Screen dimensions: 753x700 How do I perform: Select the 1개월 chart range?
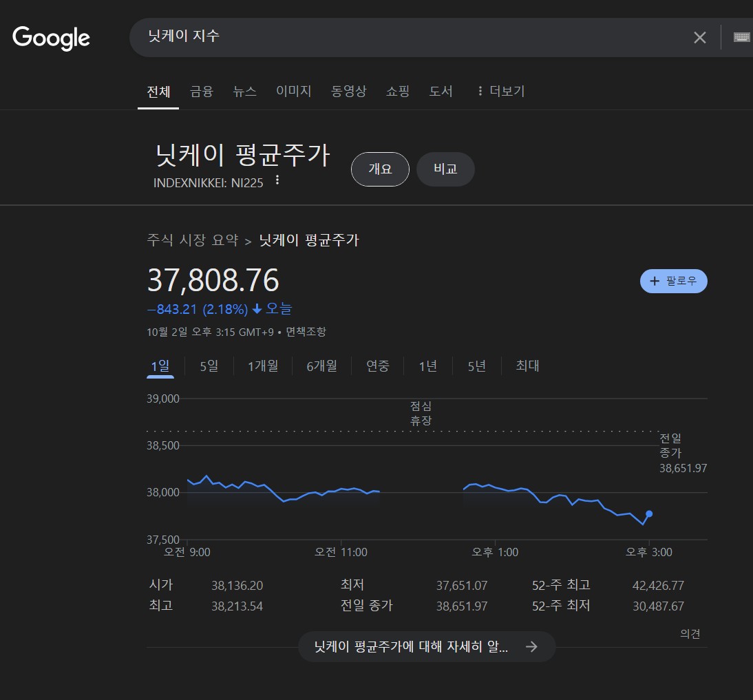pos(263,365)
